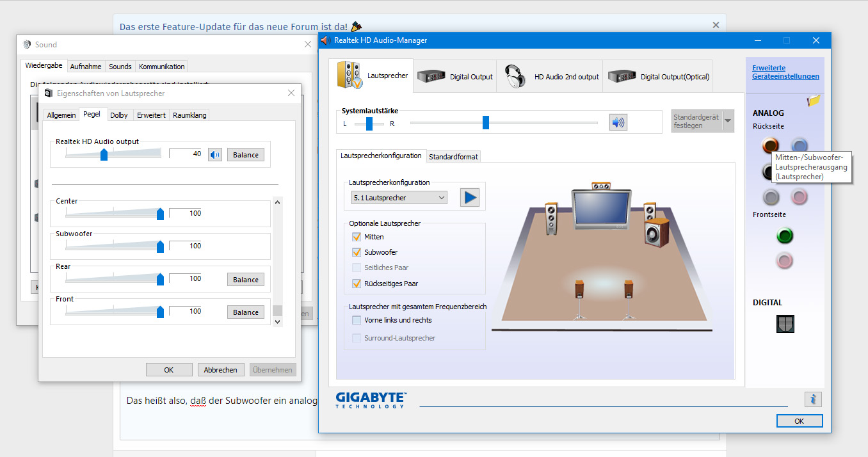The image size is (868, 457).
Task: Select the Lautsprecher device tab
Action: [371, 76]
